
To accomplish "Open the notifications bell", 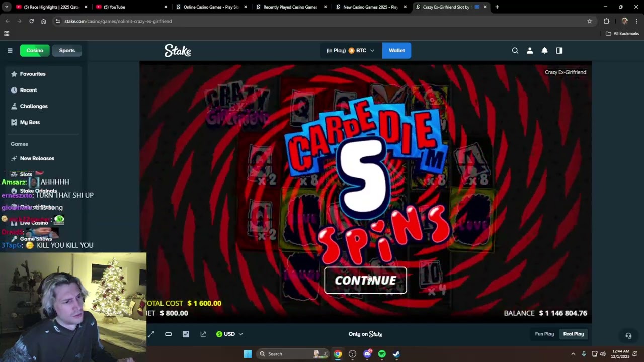I will (544, 50).
